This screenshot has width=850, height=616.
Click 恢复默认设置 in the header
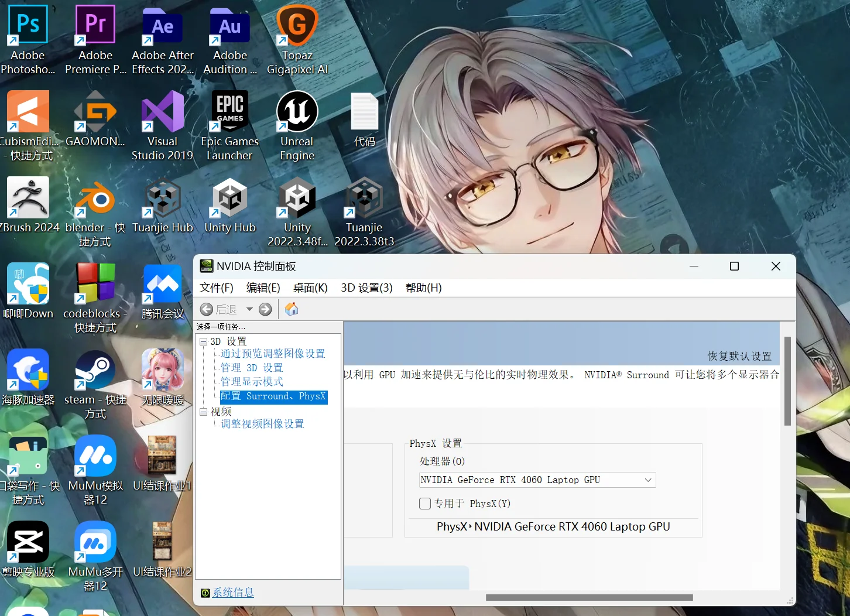(x=739, y=356)
